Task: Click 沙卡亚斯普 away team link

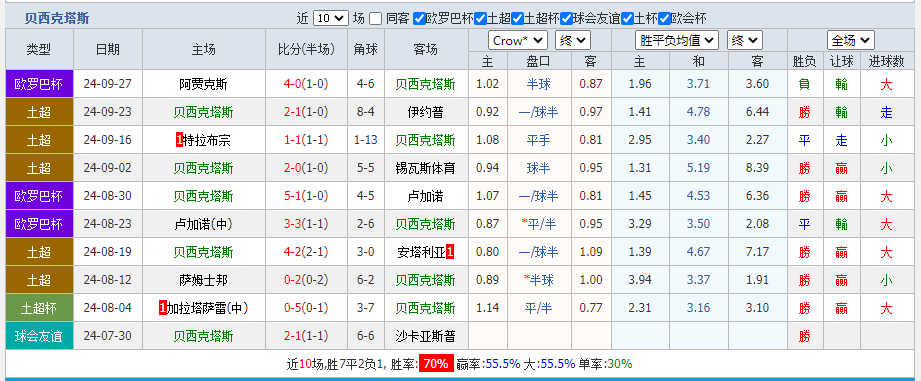Action: coord(425,336)
